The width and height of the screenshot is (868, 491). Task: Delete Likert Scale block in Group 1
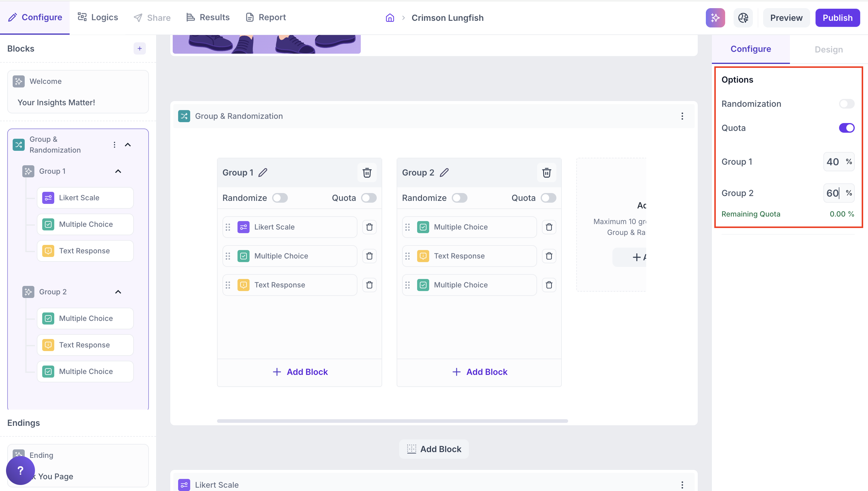coord(369,227)
